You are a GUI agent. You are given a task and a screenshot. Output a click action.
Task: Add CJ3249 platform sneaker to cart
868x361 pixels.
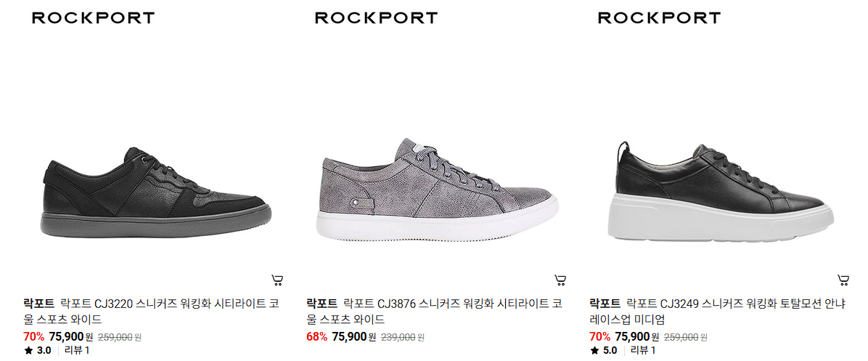[x=843, y=280]
